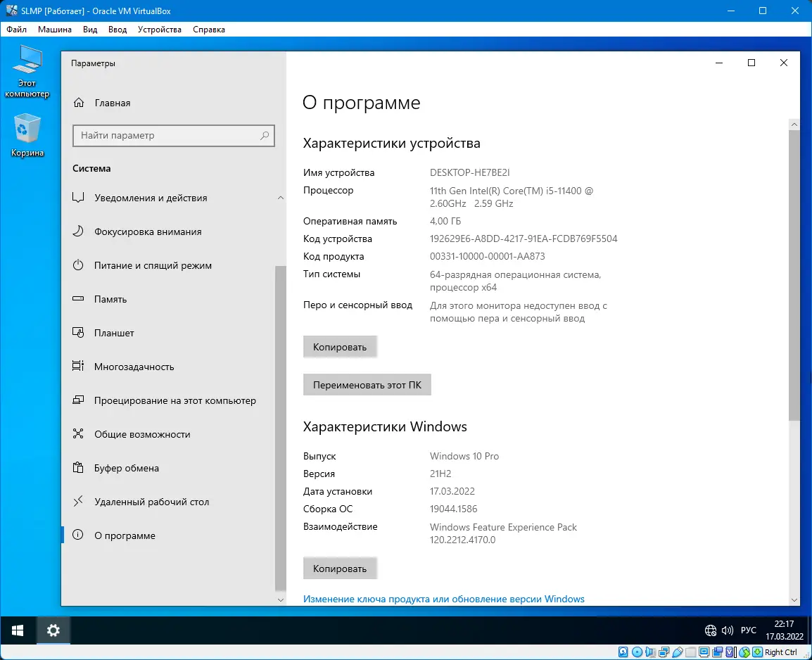The image size is (812, 660).
Task: Click VirtualBox network adapters status icon
Action: point(664,652)
